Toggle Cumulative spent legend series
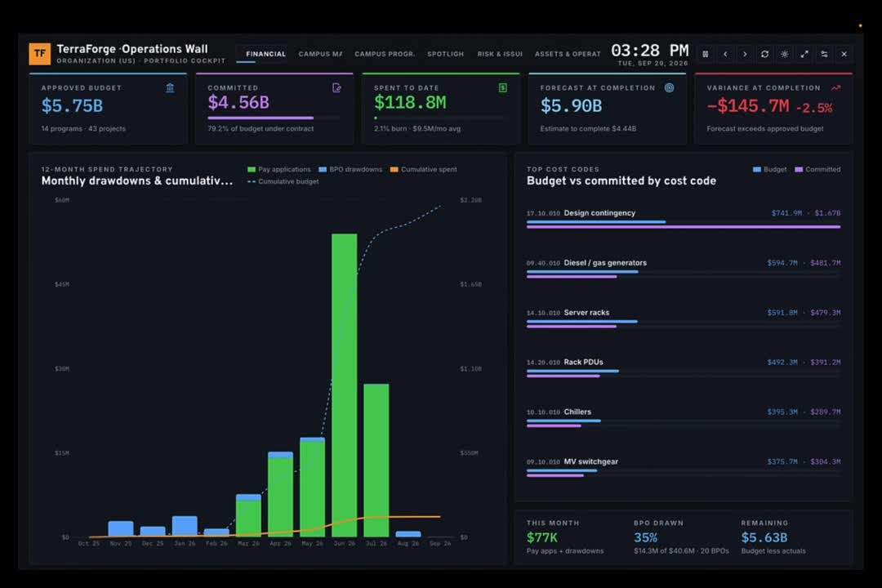This screenshot has height=588, width=882. 424,169
